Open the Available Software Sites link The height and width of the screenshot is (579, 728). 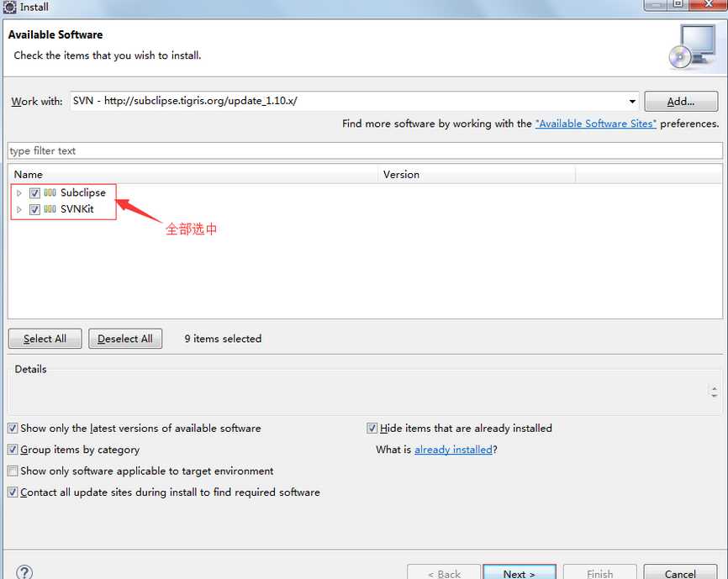[596, 124]
